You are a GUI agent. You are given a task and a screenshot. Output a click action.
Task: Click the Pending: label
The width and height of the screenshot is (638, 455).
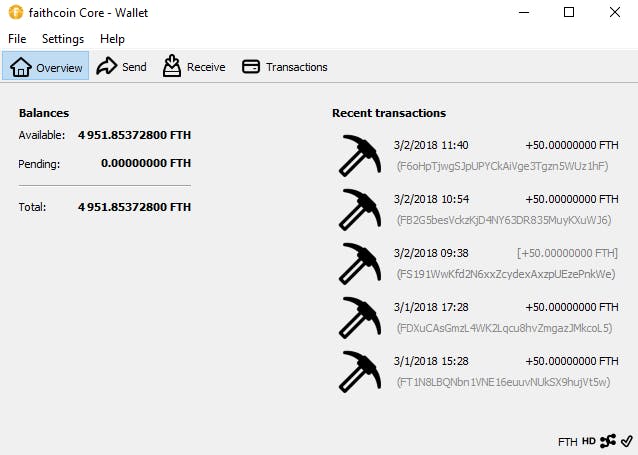click(x=39, y=164)
